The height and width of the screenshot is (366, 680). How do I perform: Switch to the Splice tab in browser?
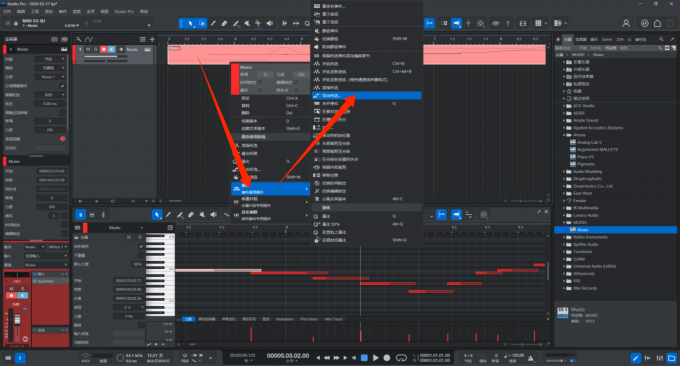pos(607,39)
